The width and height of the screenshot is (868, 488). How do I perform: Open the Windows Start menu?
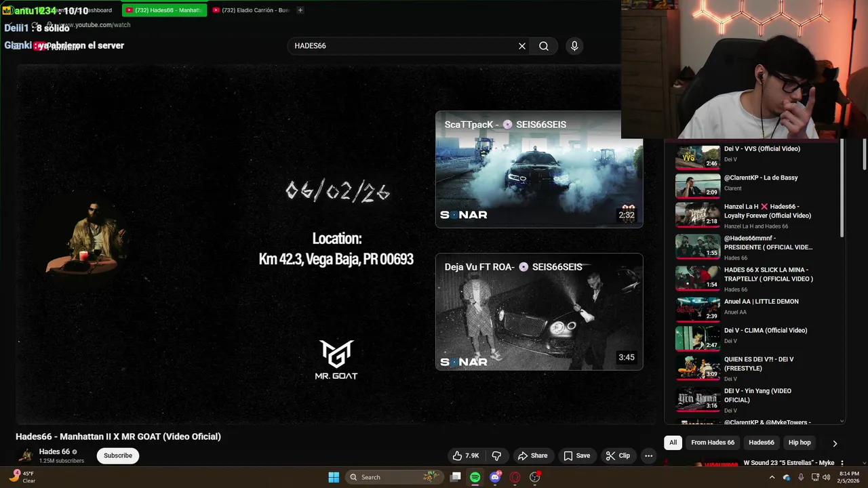tap(334, 477)
